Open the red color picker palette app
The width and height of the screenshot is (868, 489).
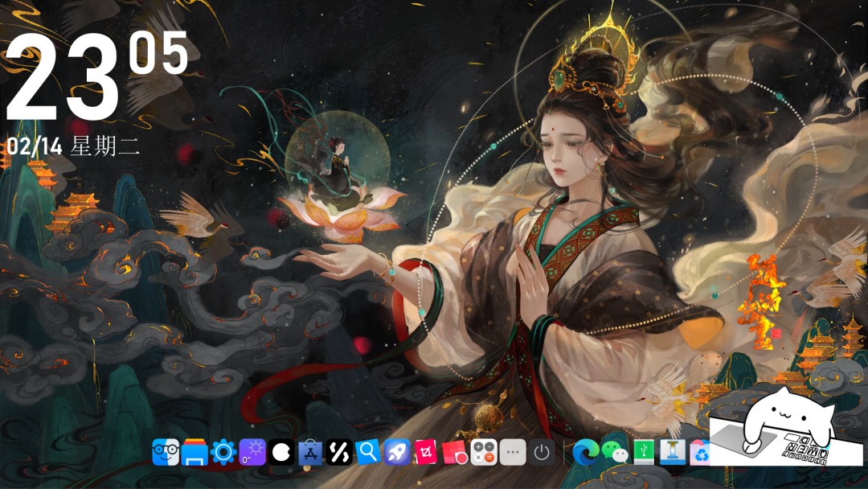[x=455, y=452]
